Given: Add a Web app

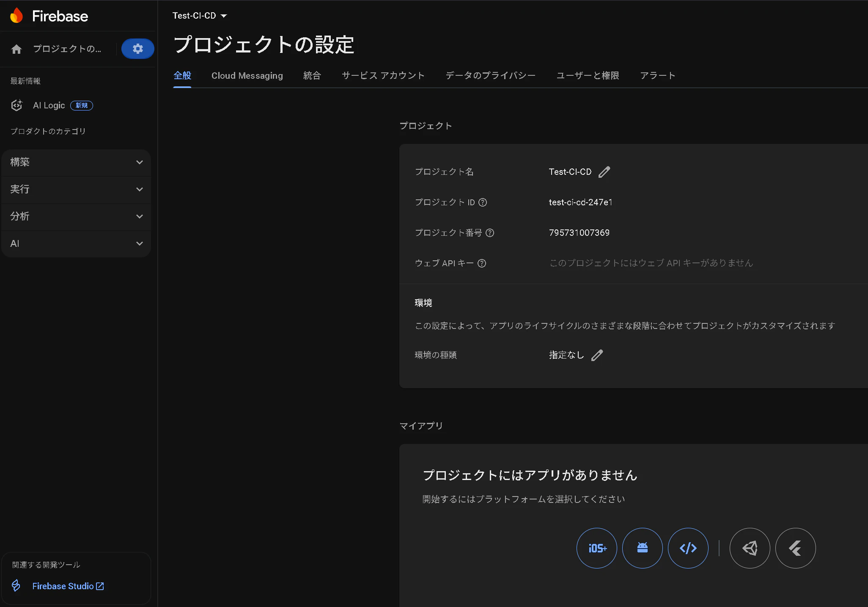Looking at the screenshot, I should (x=688, y=548).
